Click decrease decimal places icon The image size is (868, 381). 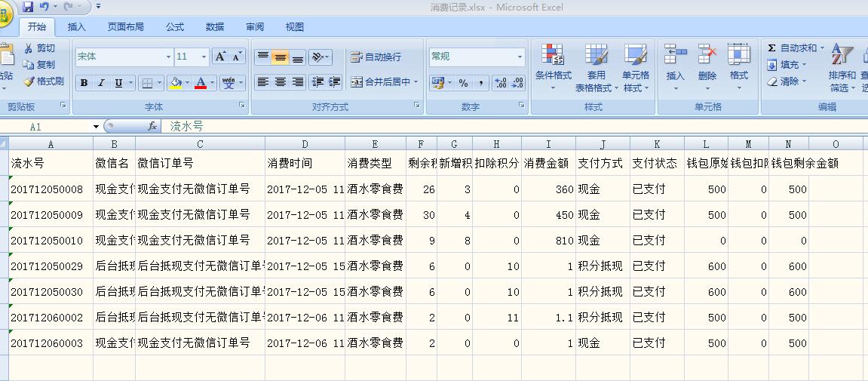(x=517, y=83)
